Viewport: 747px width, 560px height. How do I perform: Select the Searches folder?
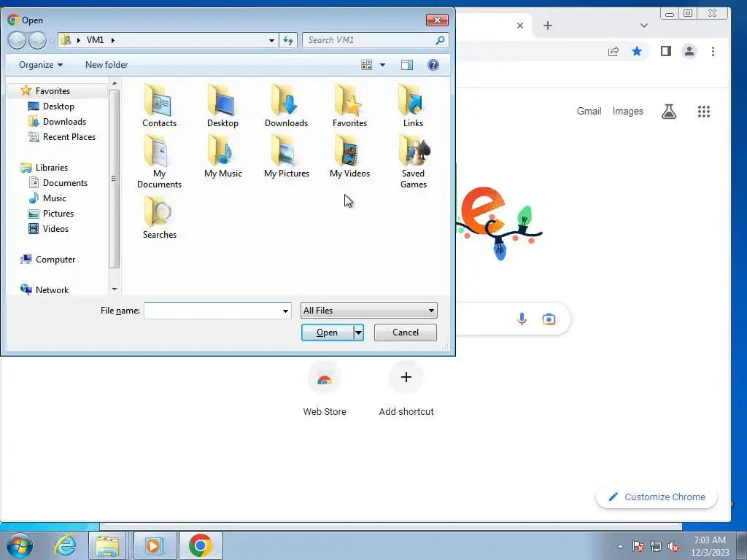pyautogui.click(x=159, y=217)
